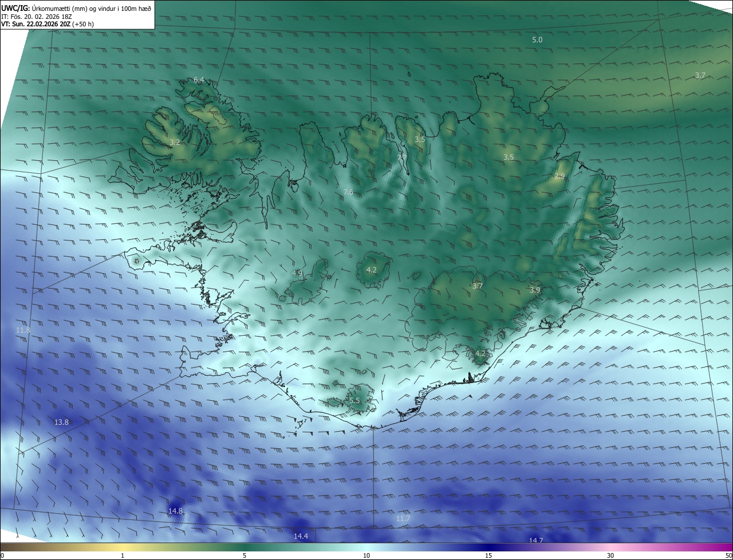Select the 5.5 value on southern glacier
This screenshot has height=560, width=733.
[354, 401]
